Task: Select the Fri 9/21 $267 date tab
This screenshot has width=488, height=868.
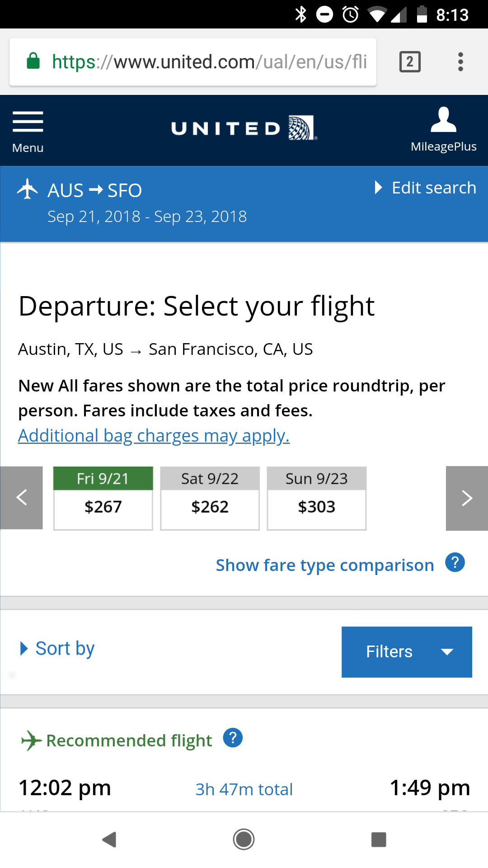Action: (103, 498)
